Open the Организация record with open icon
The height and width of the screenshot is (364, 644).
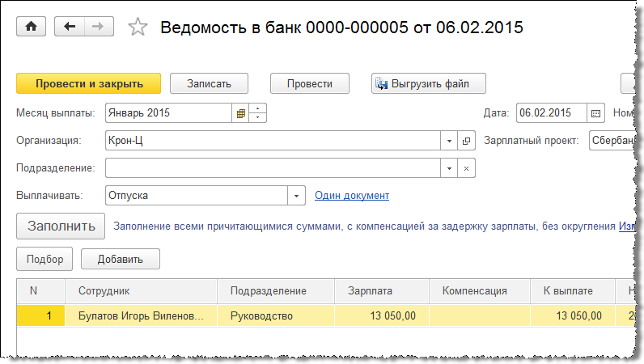point(466,141)
